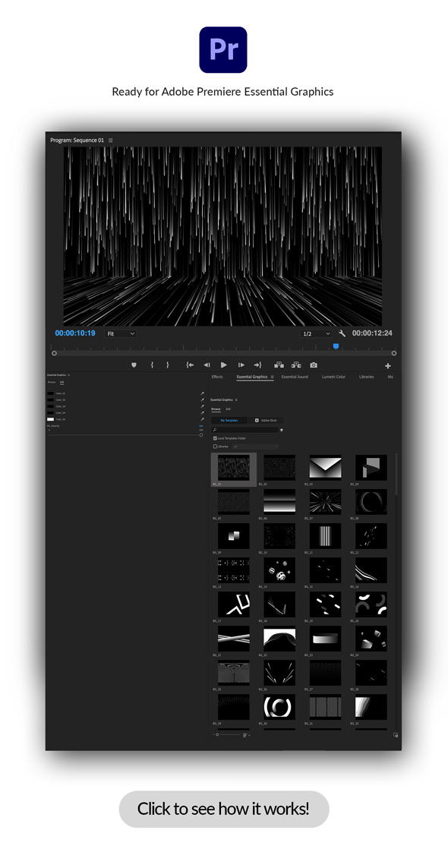Select Browse tab in left panel
Viewport: 448px width, 868px height.
click(x=52, y=383)
